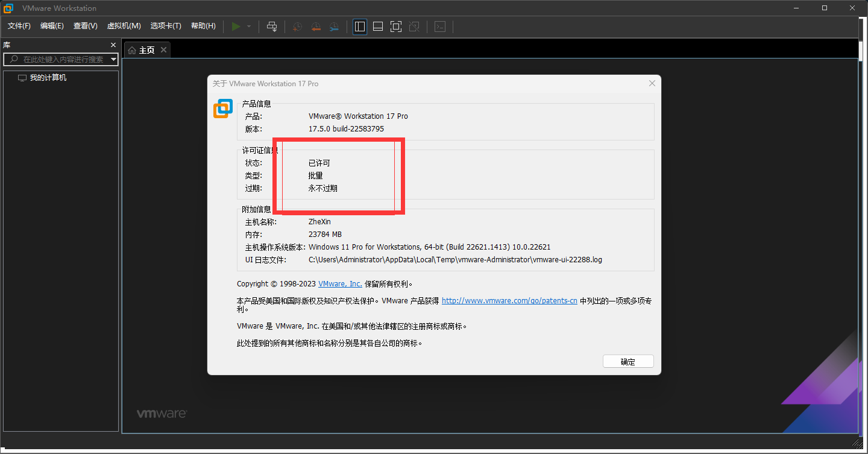The height and width of the screenshot is (454, 868).
Task: Close the 库 library panel
Action: pos(113,45)
